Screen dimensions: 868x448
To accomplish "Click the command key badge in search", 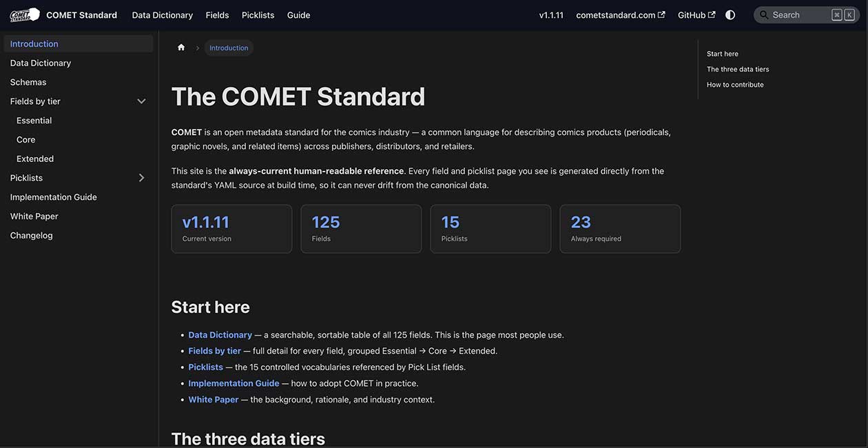I will click(837, 14).
